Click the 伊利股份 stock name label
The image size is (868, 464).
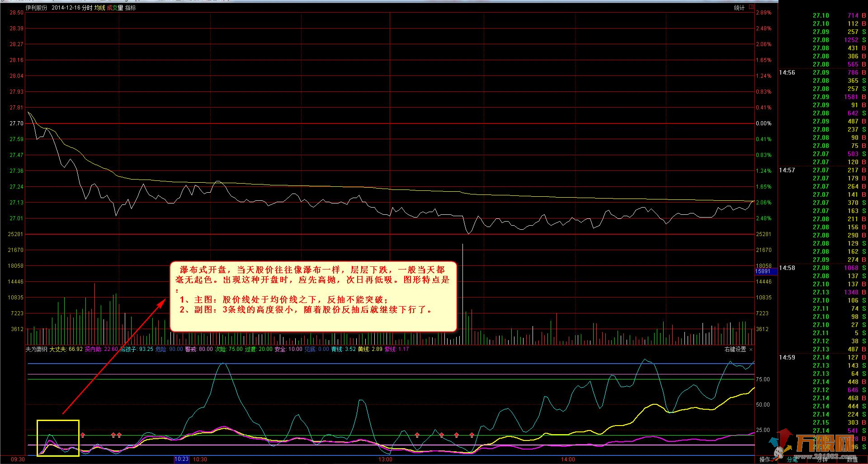[36, 8]
